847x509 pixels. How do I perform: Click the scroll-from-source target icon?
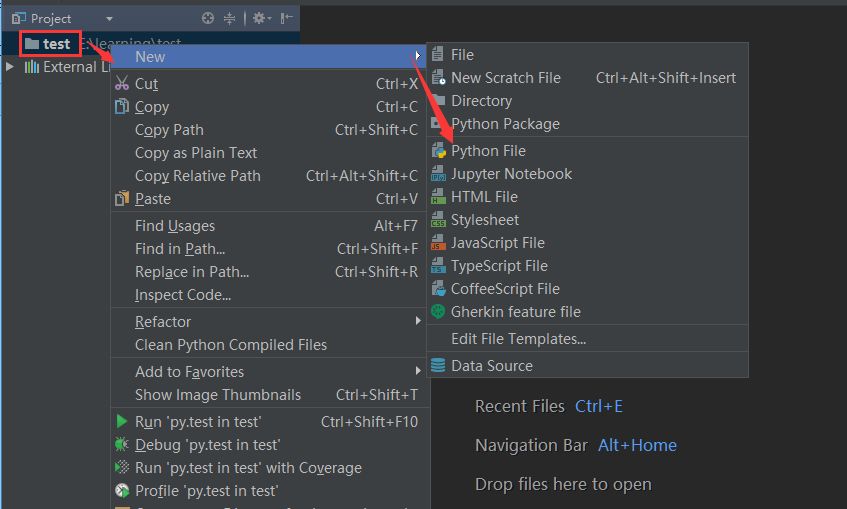(207, 18)
